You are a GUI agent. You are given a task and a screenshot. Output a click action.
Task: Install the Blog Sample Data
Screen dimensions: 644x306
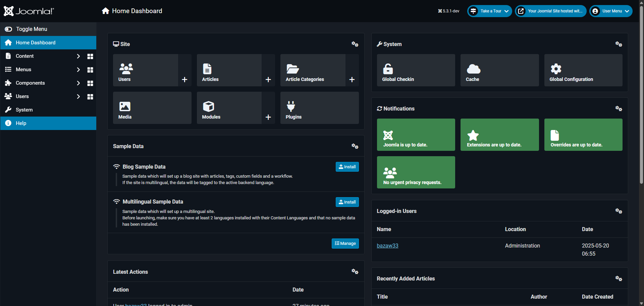coord(347,167)
